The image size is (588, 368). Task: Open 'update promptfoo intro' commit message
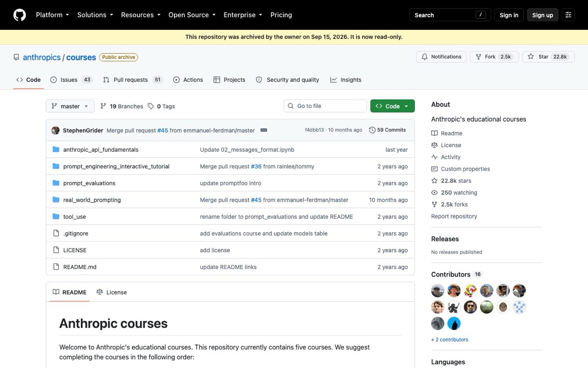pos(231,183)
